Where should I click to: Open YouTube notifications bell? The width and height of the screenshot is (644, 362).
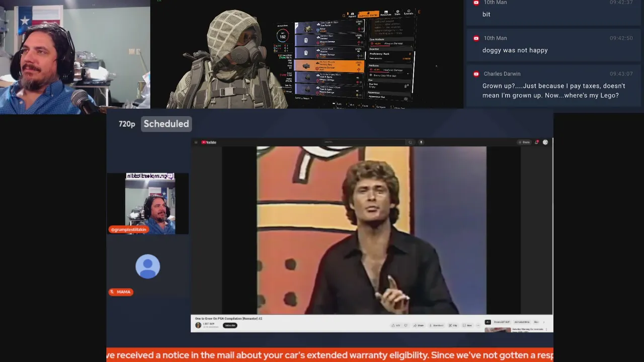click(537, 142)
